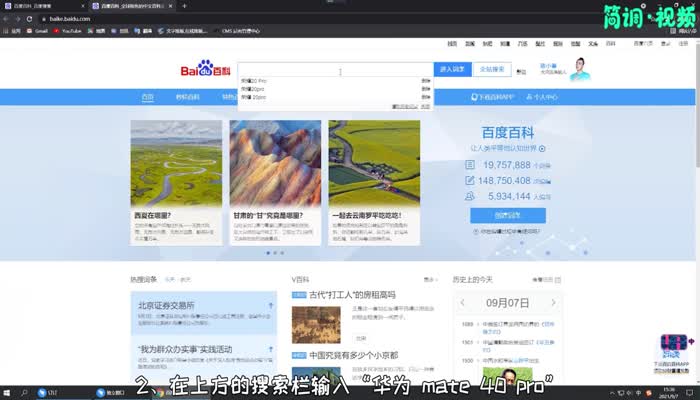This screenshot has height=400, width=700.
Task: Open the 秒懂百科 navigation tab
Action: pyautogui.click(x=187, y=97)
